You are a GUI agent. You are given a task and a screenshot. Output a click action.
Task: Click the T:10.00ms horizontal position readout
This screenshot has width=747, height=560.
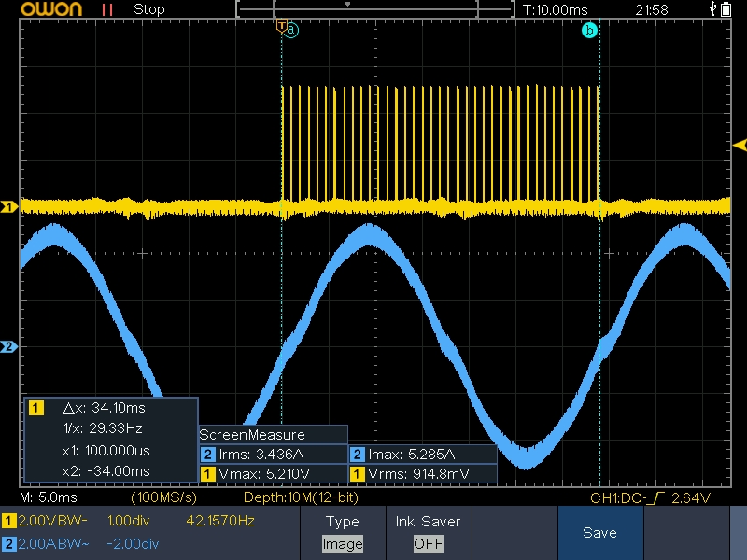[555, 10]
